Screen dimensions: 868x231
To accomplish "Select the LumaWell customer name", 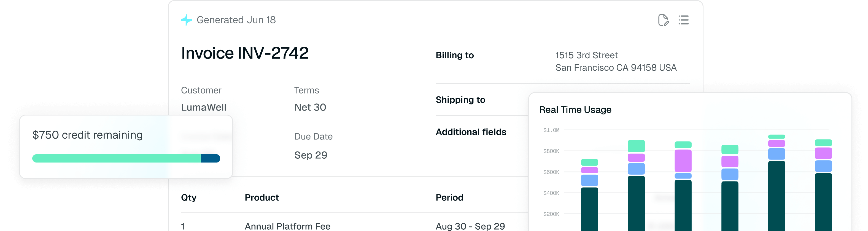I will click(x=204, y=108).
